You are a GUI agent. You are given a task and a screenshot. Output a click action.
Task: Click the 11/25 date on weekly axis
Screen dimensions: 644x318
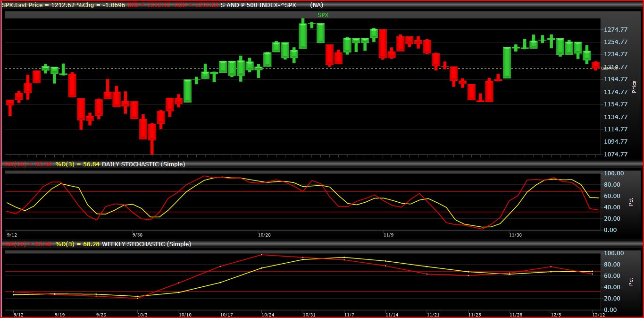[x=474, y=315]
